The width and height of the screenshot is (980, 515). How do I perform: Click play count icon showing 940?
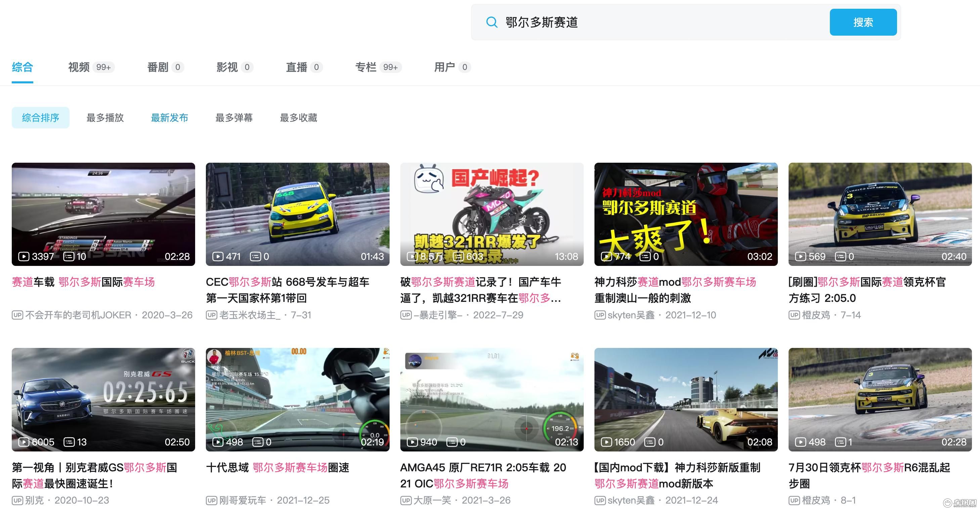click(412, 442)
